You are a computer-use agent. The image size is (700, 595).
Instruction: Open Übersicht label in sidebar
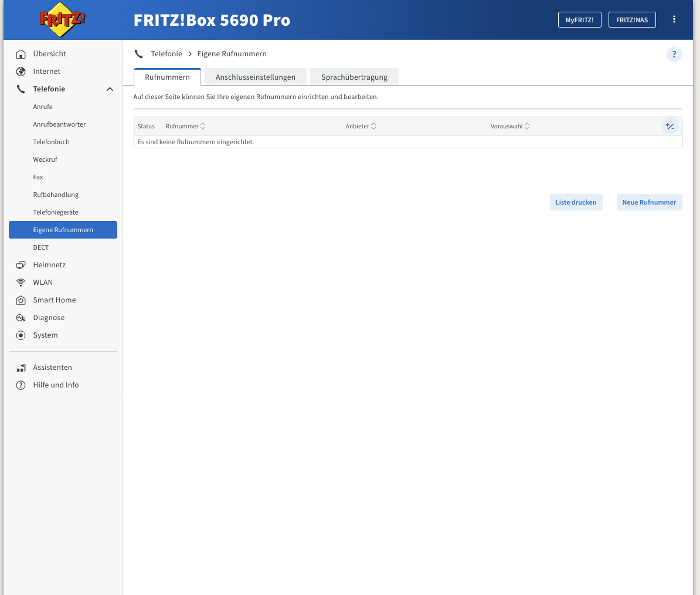50,53
